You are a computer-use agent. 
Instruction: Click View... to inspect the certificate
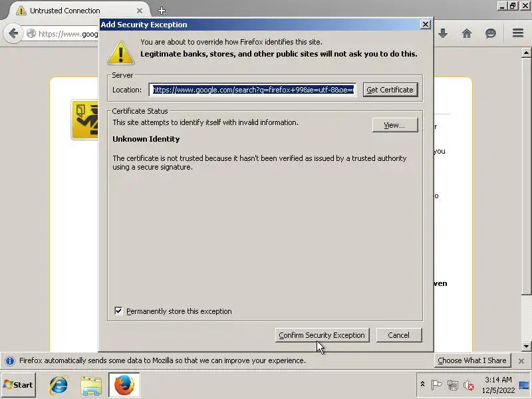coord(395,125)
